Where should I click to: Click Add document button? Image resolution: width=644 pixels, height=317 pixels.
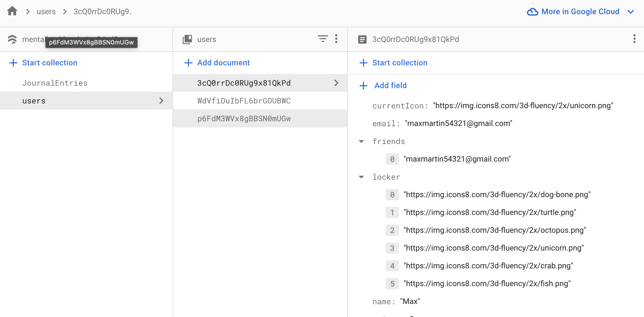tap(217, 63)
